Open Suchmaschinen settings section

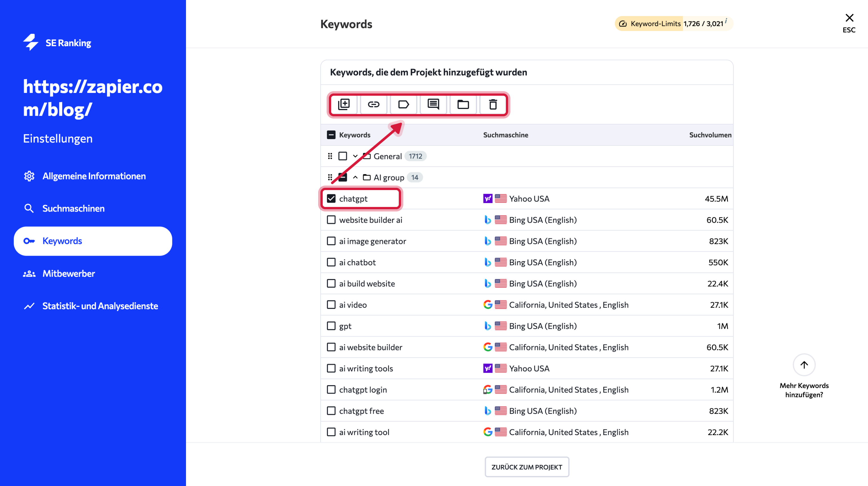(x=93, y=208)
